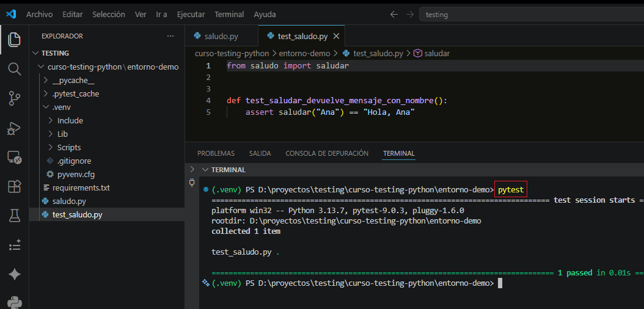The width and height of the screenshot is (644, 309).
Task: Open the Run and Debug view
Action: (x=15, y=128)
